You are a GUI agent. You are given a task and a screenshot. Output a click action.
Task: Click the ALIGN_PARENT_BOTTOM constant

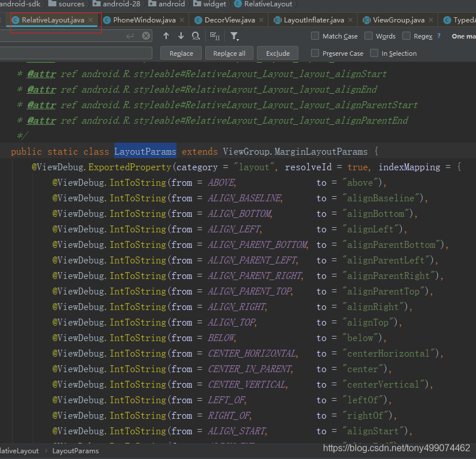coord(258,244)
